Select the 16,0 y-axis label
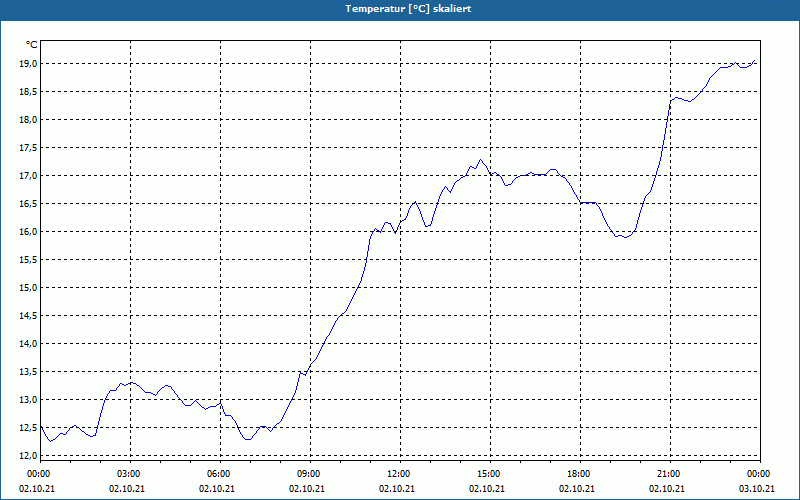The height and width of the screenshot is (500, 800). pos(28,232)
